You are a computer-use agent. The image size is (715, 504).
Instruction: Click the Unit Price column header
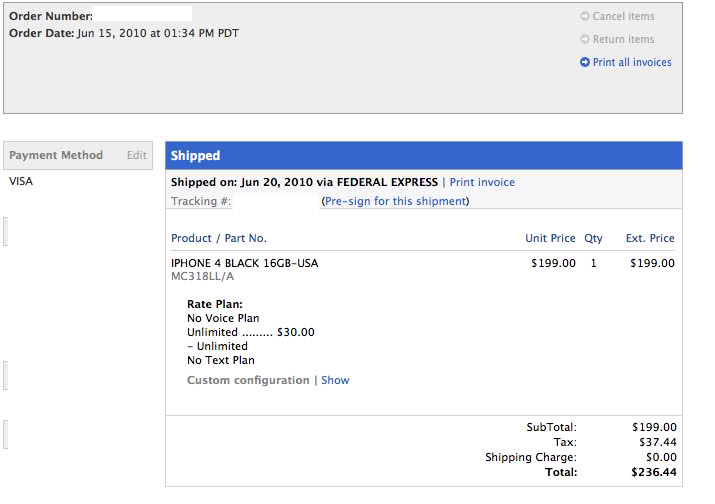550,238
